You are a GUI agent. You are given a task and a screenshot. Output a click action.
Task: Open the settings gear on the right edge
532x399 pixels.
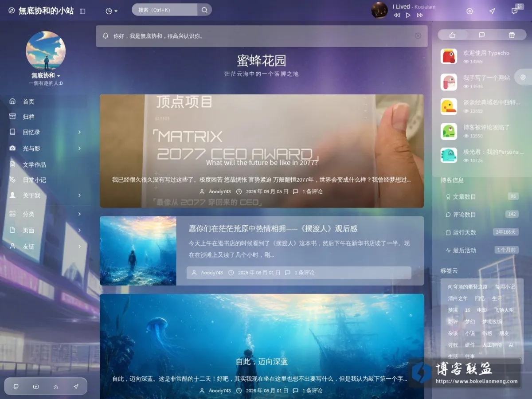(523, 77)
